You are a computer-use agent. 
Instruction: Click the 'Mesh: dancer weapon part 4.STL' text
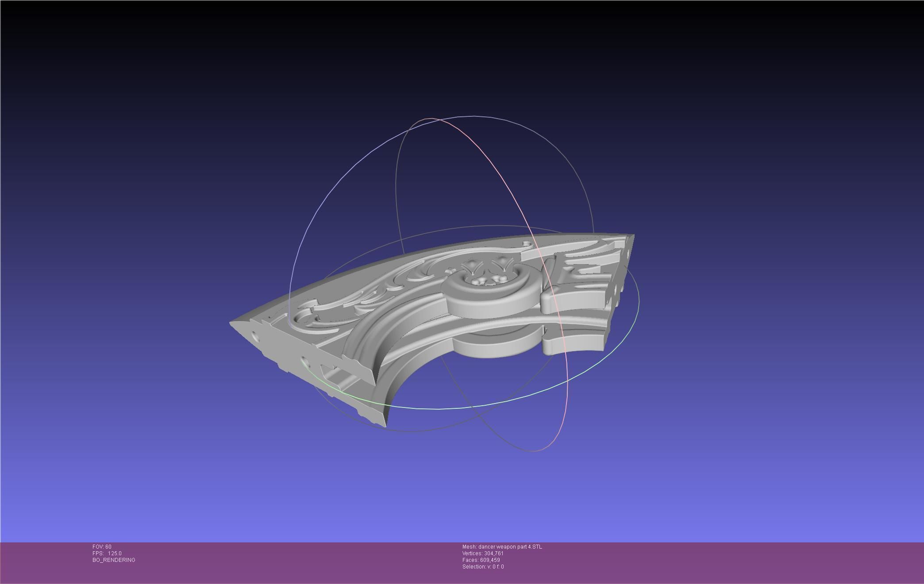point(502,547)
